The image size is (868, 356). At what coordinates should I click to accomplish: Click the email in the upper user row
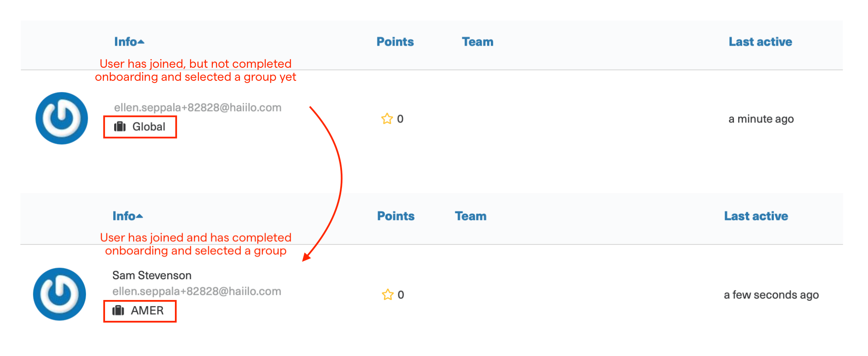click(x=198, y=108)
